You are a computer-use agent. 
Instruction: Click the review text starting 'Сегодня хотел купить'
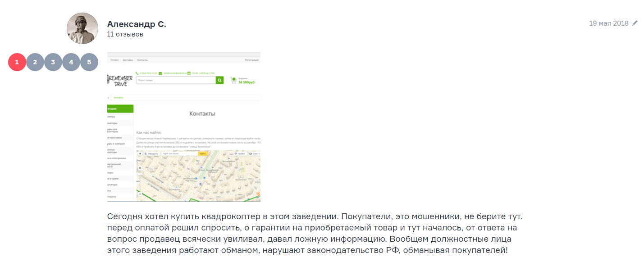315,233
